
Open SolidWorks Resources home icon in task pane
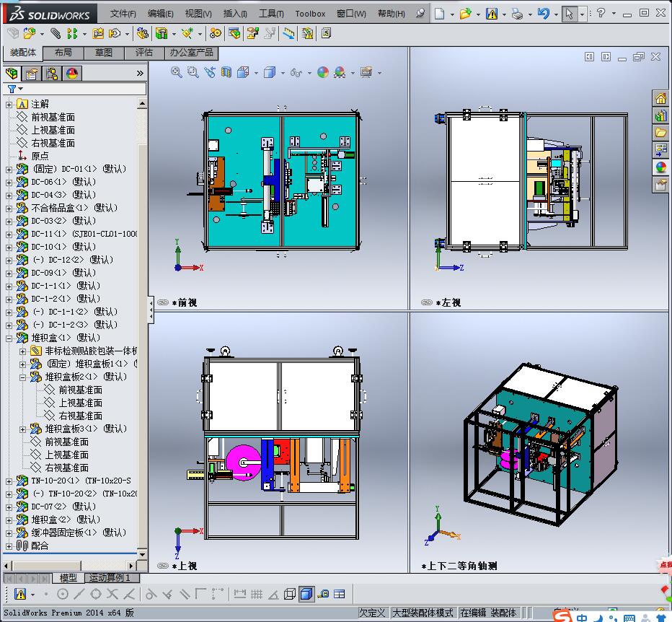tap(660, 98)
